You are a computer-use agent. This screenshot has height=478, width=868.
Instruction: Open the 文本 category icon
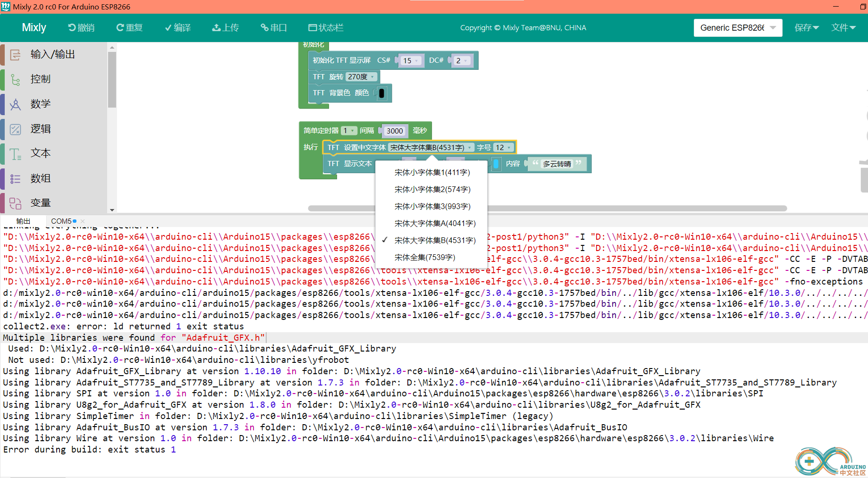coord(15,154)
